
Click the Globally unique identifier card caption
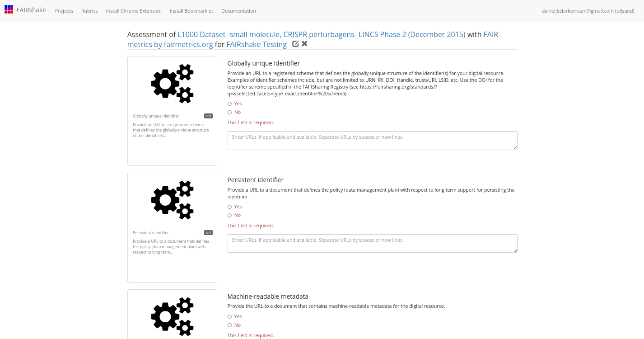click(x=156, y=116)
